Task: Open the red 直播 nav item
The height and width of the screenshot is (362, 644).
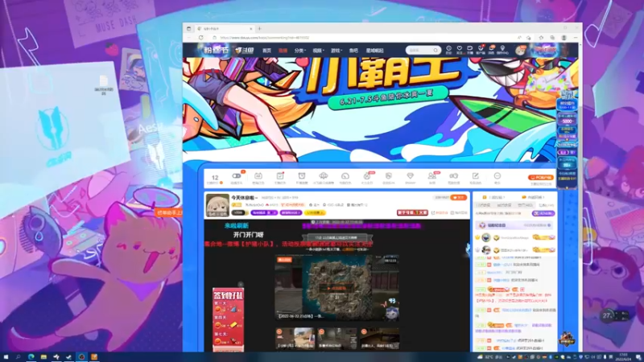Action: (283, 51)
